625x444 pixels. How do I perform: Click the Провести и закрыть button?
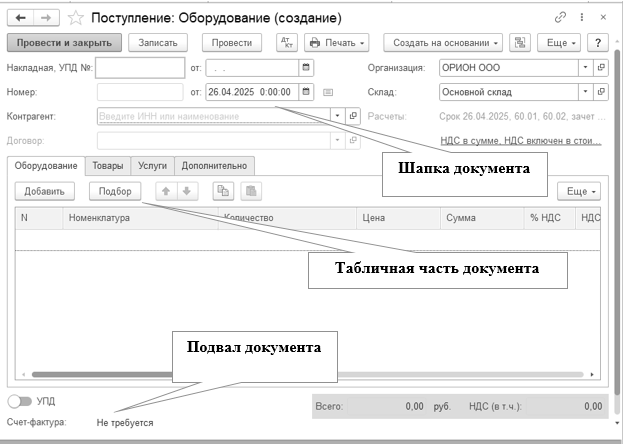[x=64, y=43]
